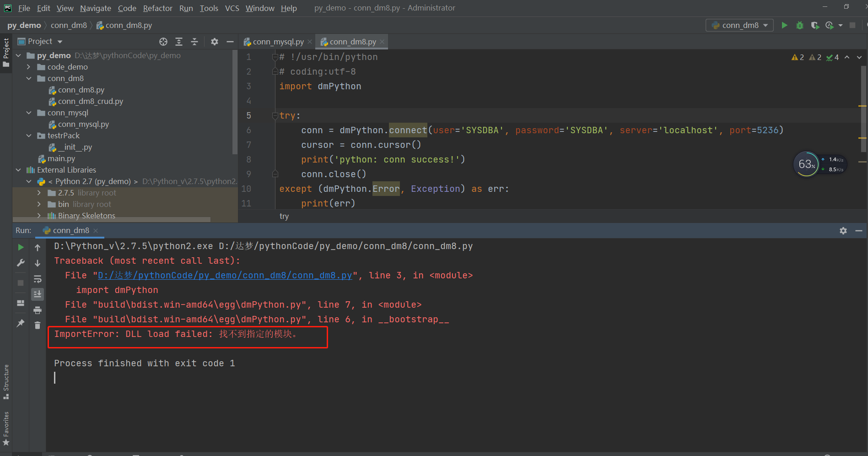Viewport: 868px width, 456px height.
Task: Pin the Run tab
Action: [x=21, y=323]
